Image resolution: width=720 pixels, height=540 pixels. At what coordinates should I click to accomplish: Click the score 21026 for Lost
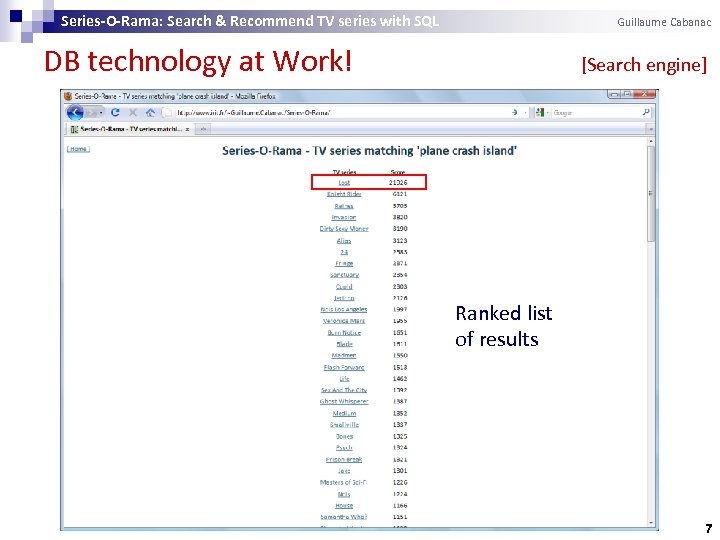pos(398,182)
